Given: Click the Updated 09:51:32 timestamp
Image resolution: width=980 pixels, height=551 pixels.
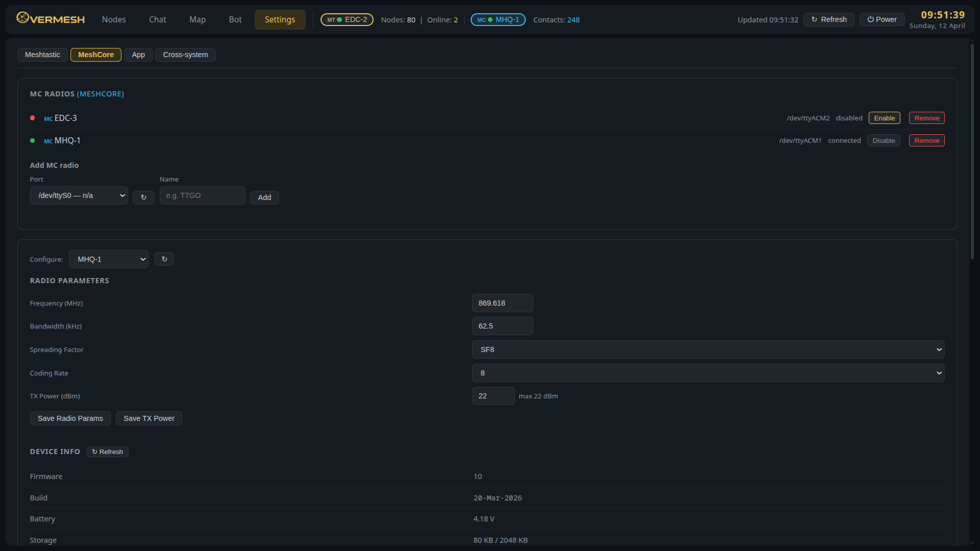Looking at the screenshot, I should (x=768, y=20).
